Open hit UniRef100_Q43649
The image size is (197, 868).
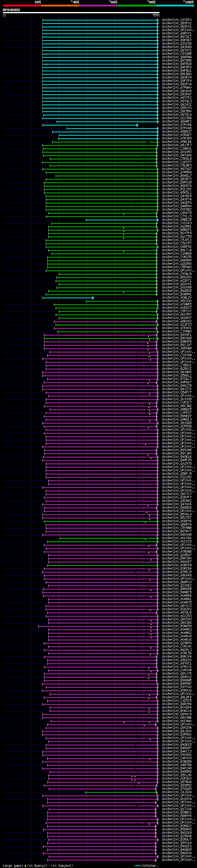[x=177, y=47]
